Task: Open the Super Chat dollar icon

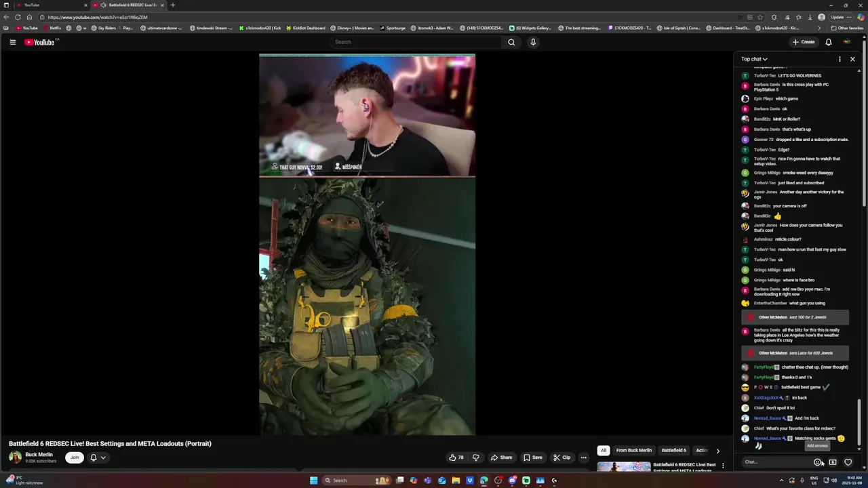Action: [833, 462]
